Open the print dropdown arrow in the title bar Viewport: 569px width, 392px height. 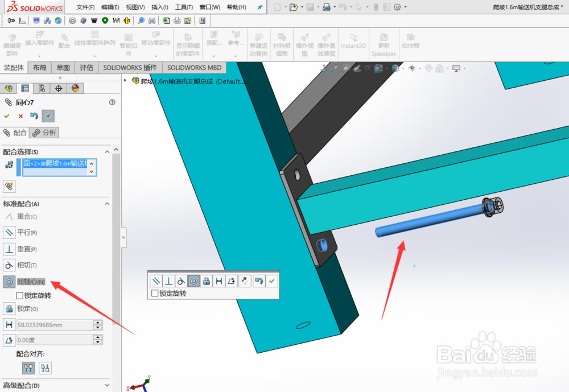(335, 7)
